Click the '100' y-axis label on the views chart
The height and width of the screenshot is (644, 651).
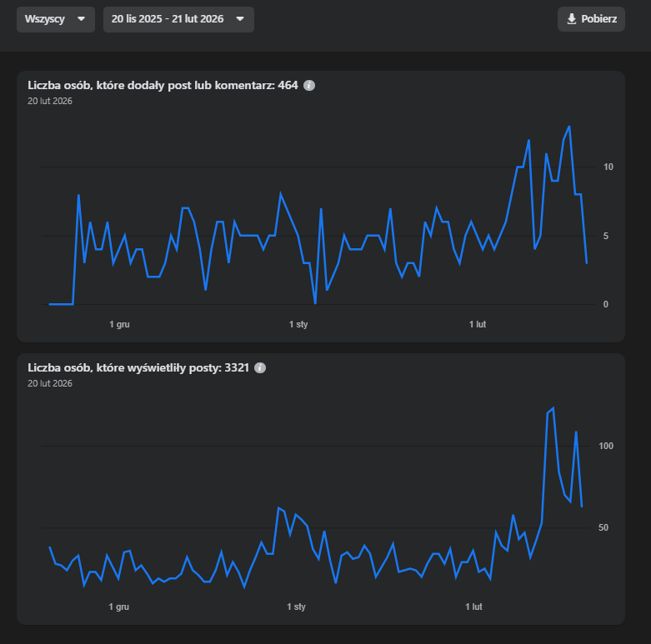click(606, 447)
